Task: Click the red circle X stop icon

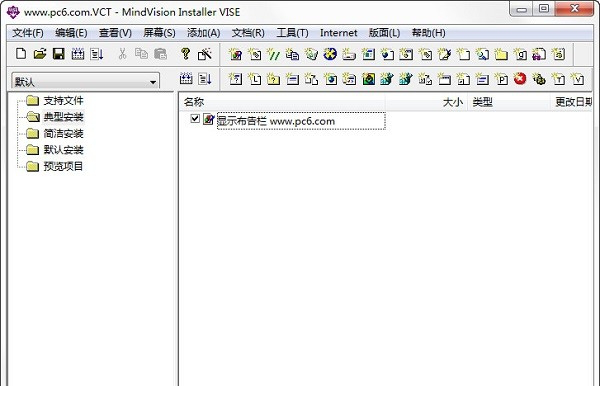Action: [x=520, y=78]
